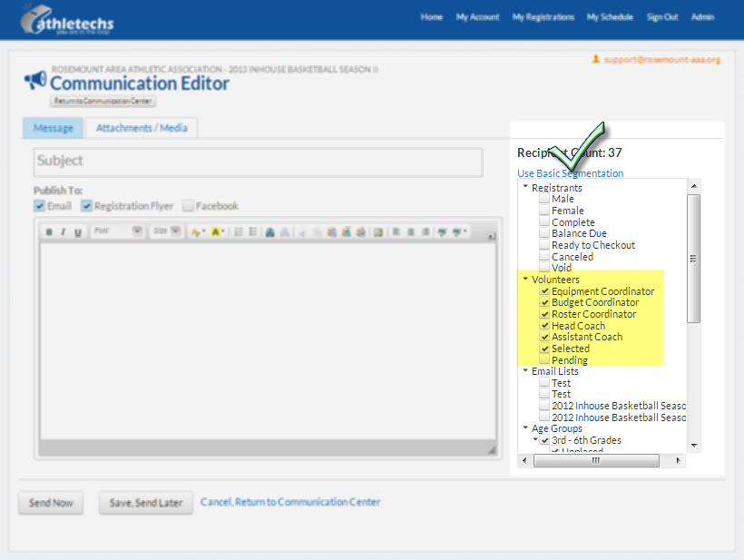Click the Send Now button
The image size is (744, 560).
point(51,503)
